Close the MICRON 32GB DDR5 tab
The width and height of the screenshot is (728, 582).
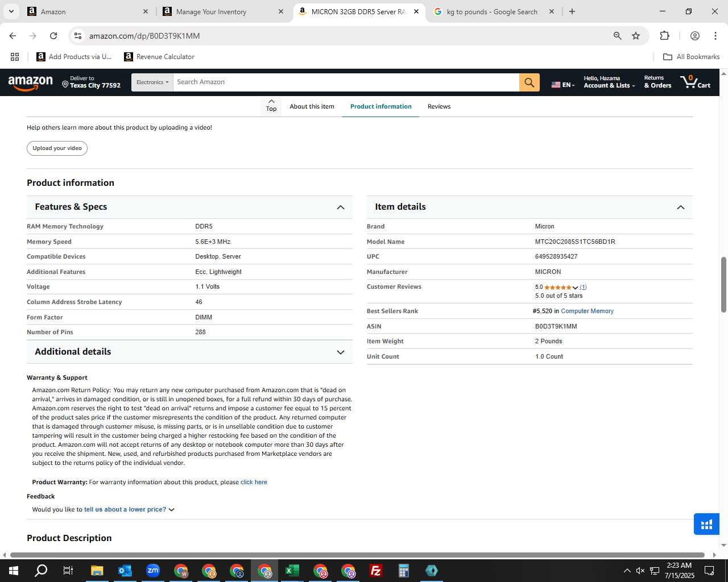pyautogui.click(x=416, y=11)
